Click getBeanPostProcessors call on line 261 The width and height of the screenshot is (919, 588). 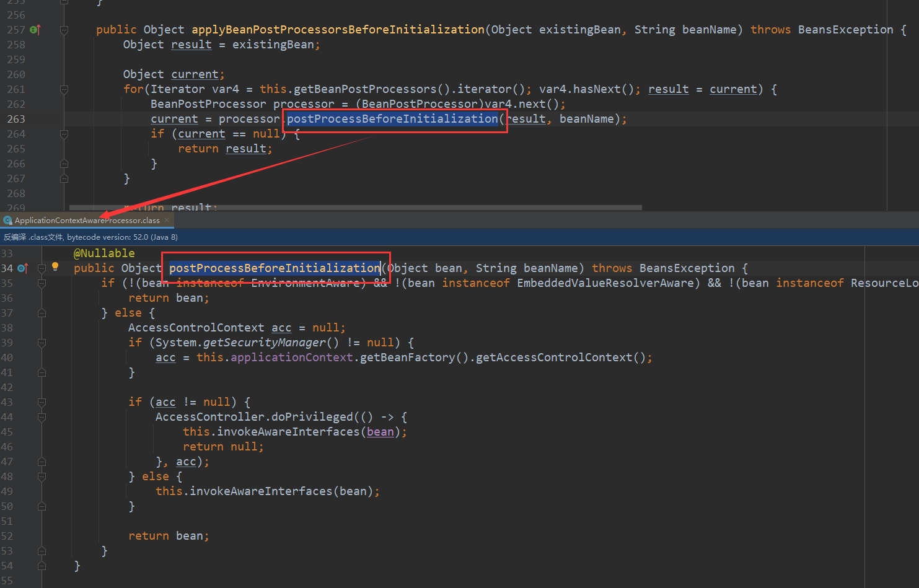365,89
